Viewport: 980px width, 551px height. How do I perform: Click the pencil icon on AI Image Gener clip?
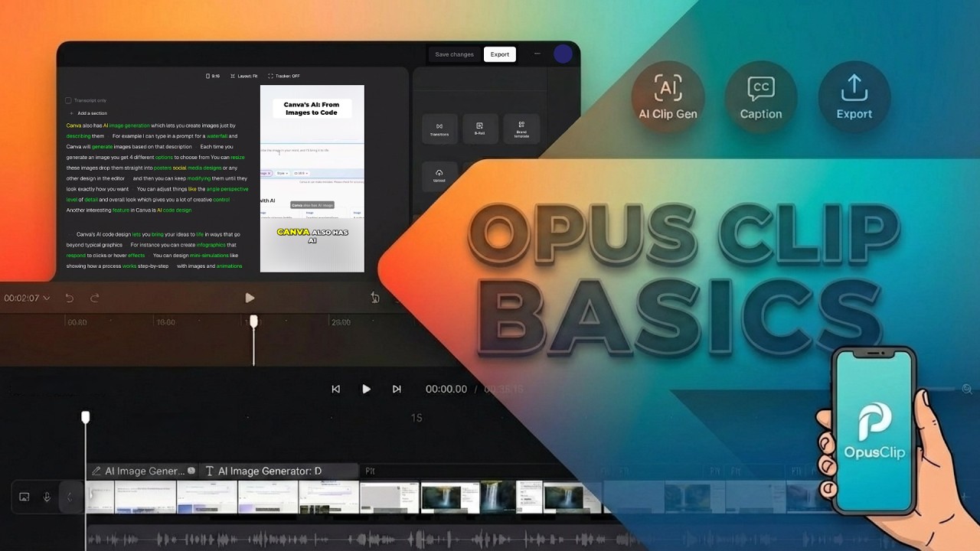tap(96, 471)
